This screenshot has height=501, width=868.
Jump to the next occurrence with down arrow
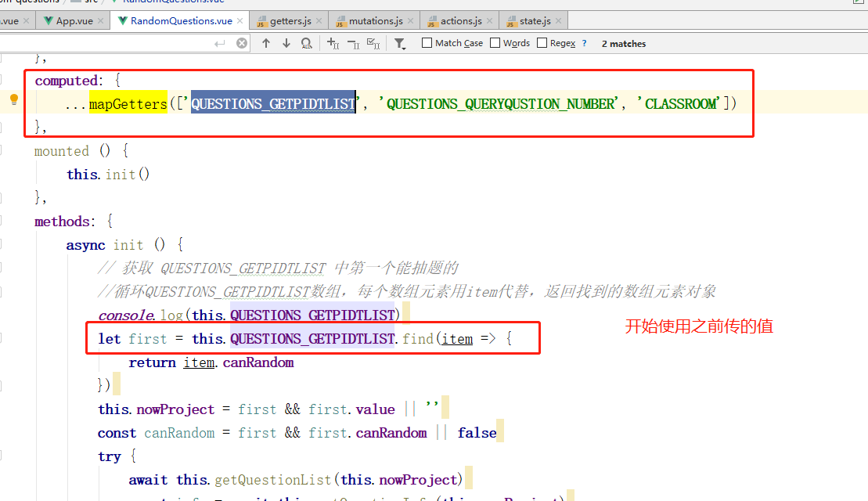click(x=286, y=43)
